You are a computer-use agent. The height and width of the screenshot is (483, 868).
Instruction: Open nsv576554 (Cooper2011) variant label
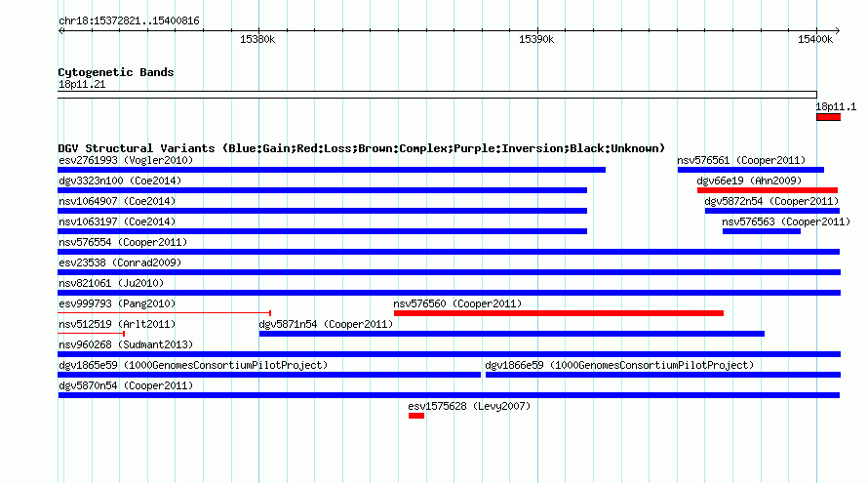click(123, 242)
